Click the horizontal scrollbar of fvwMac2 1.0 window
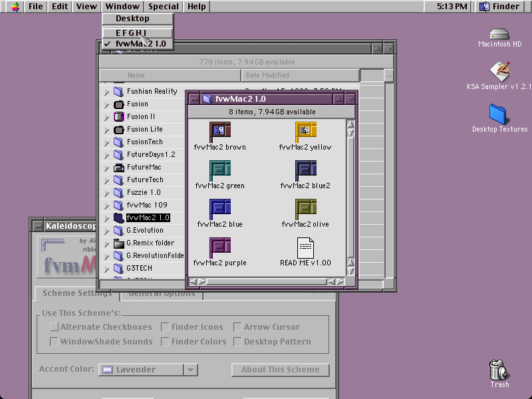Screen dimensions: 532x399 267,281
